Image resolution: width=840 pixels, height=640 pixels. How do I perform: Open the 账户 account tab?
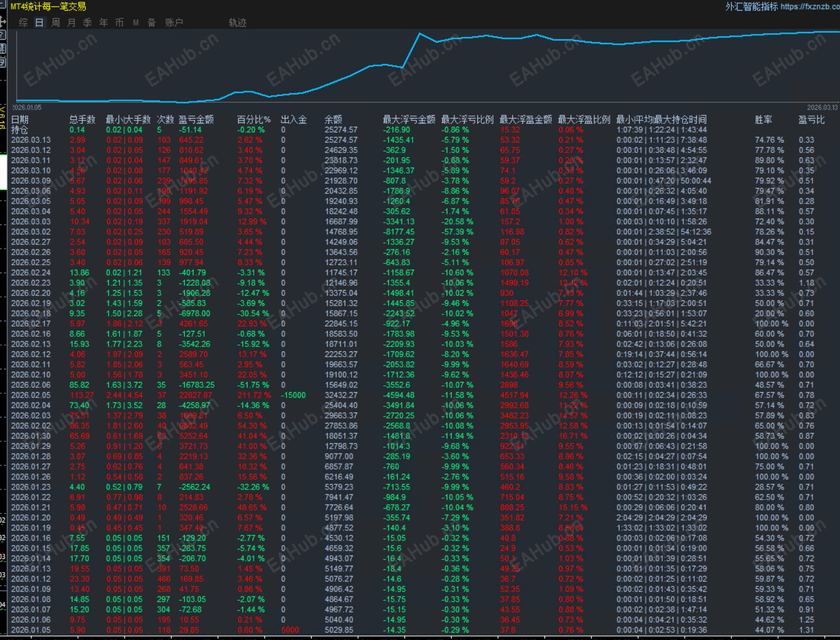(174, 22)
